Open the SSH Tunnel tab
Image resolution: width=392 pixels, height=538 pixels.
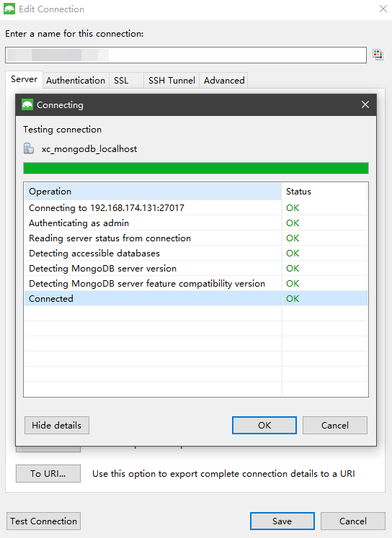coord(171,80)
